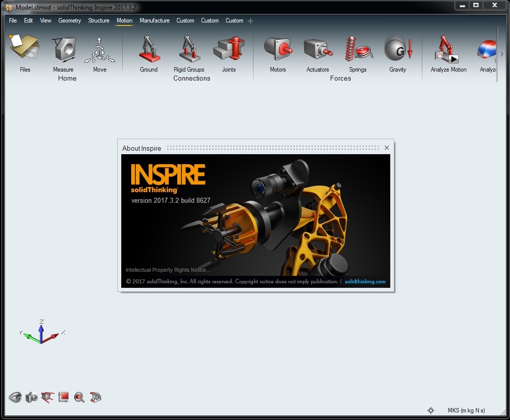Open the solidthinking.com link
Screen dimensions: 510x420
365,281
